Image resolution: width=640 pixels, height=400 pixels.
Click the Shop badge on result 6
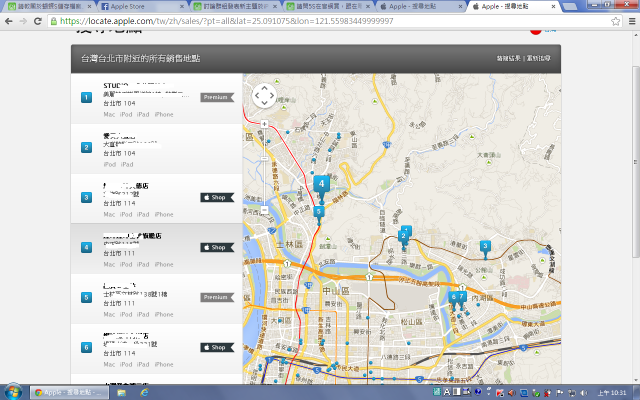pos(217,347)
